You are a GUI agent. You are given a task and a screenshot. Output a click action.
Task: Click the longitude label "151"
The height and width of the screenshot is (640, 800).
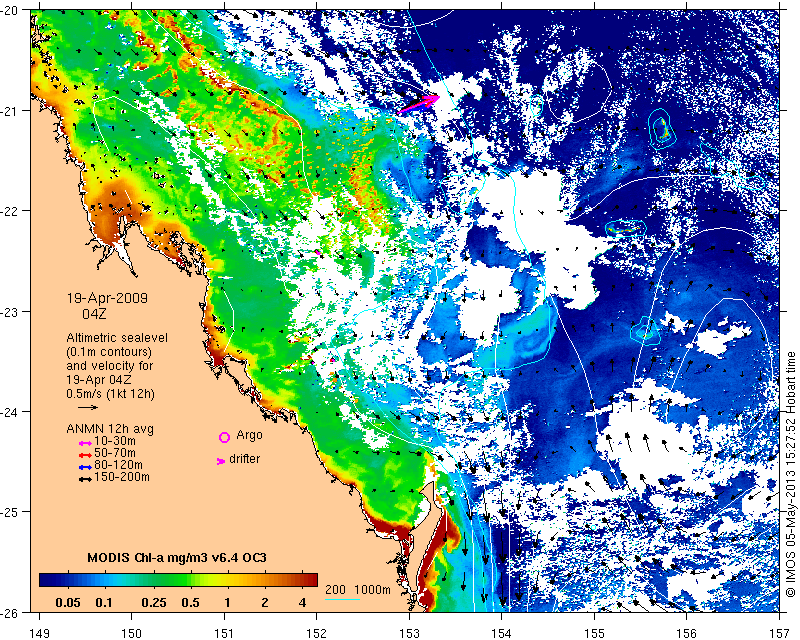tap(224, 633)
